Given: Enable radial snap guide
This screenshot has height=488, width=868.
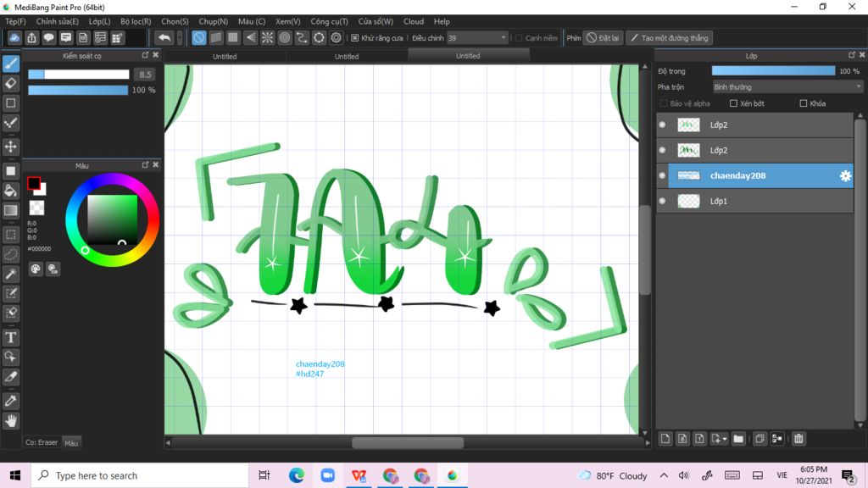Looking at the screenshot, I should [267, 37].
